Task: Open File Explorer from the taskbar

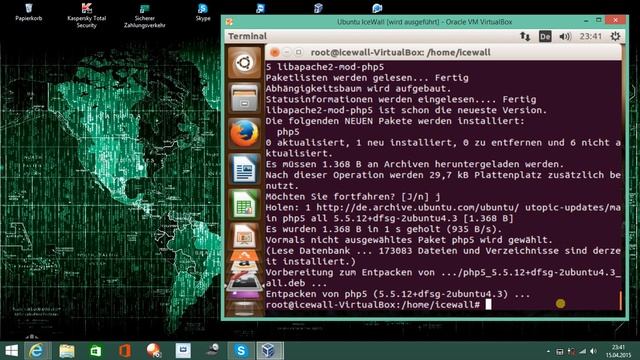Action: click(x=67, y=351)
